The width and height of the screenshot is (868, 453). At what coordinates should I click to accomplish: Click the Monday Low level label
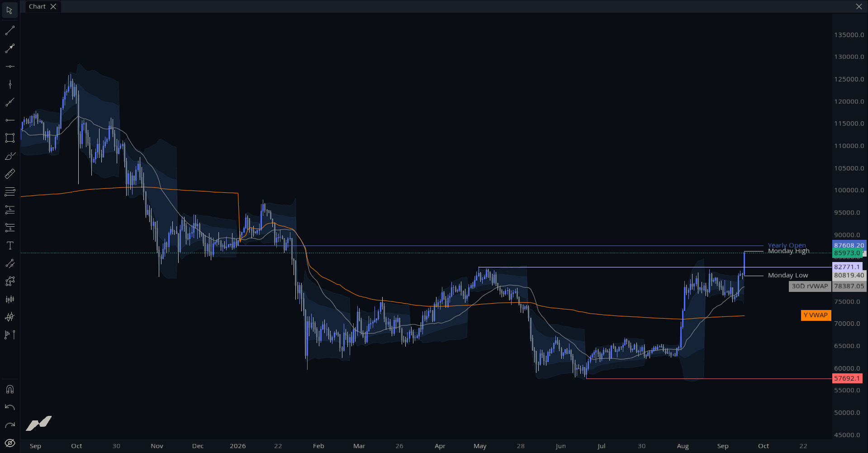[787, 275]
